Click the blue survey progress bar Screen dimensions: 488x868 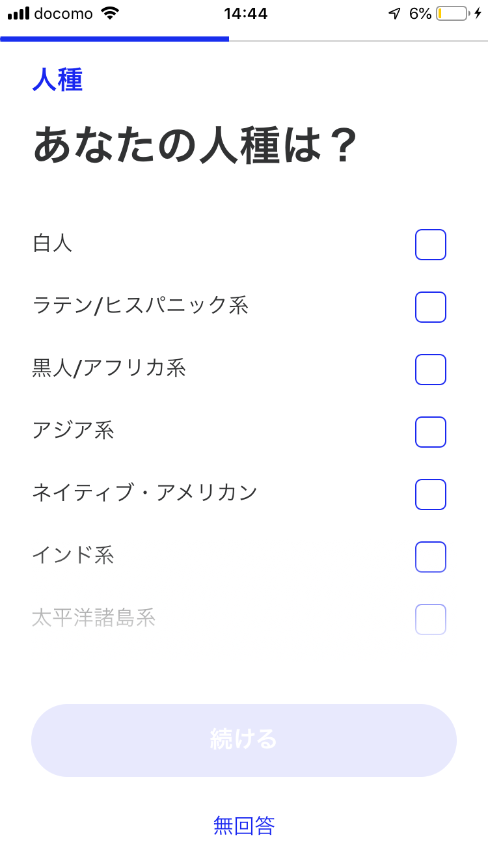point(115,39)
